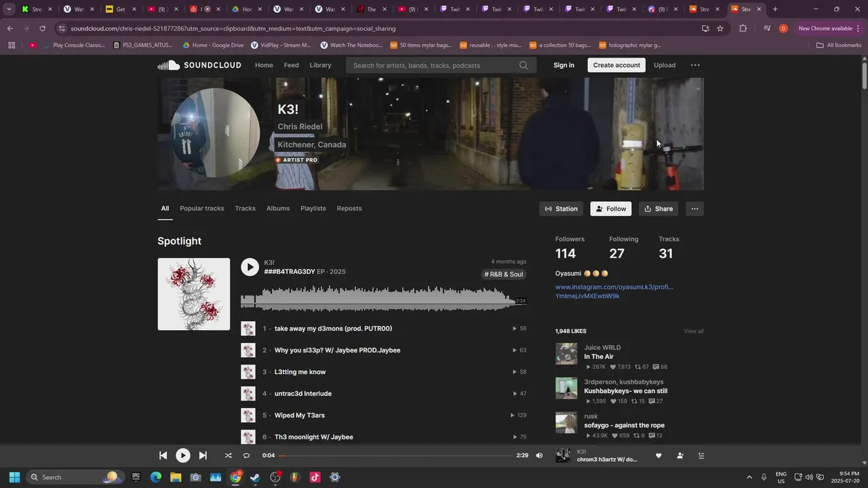Viewport: 868px width, 488px height.
Task: Click View all likes
Action: tap(694, 331)
